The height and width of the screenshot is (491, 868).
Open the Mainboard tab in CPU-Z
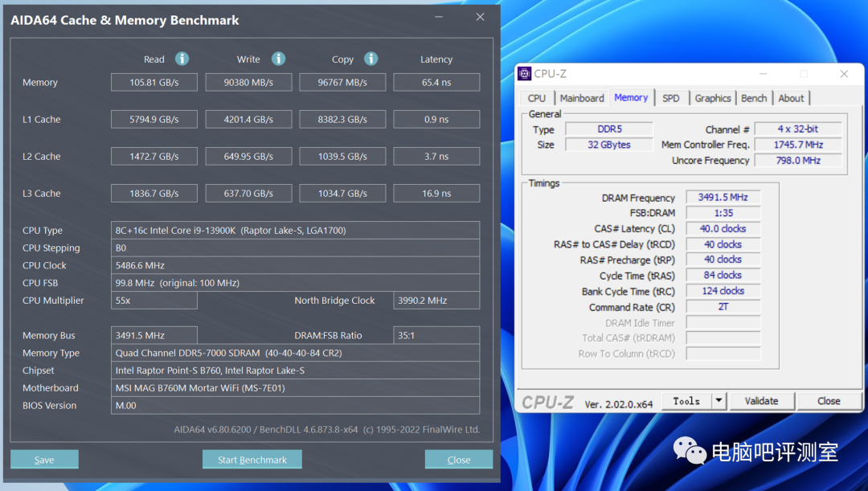coord(582,98)
